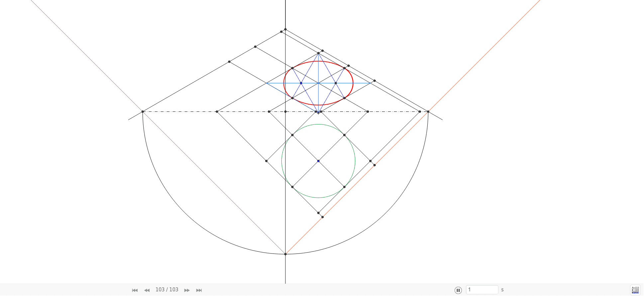The image size is (644, 296).
Task: Click the point at the large semicircle's bottom
Action: pos(285,254)
